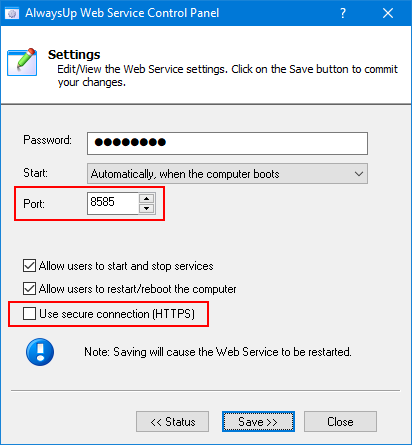Decrease the port with the down arrow
Screen dimensions: 412x445
146,209
